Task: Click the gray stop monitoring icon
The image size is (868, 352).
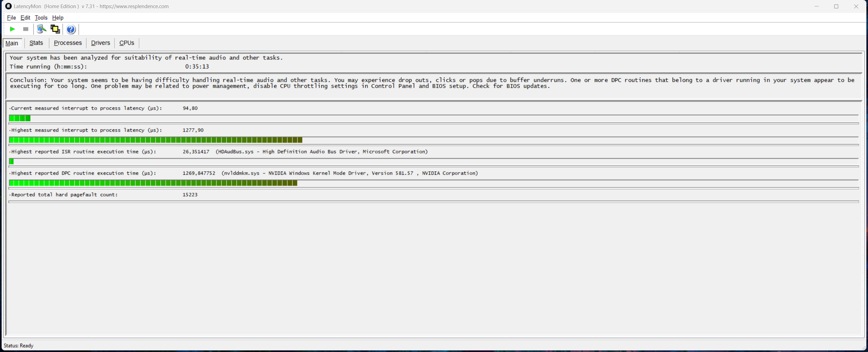Action: click(x=26, y=29)
